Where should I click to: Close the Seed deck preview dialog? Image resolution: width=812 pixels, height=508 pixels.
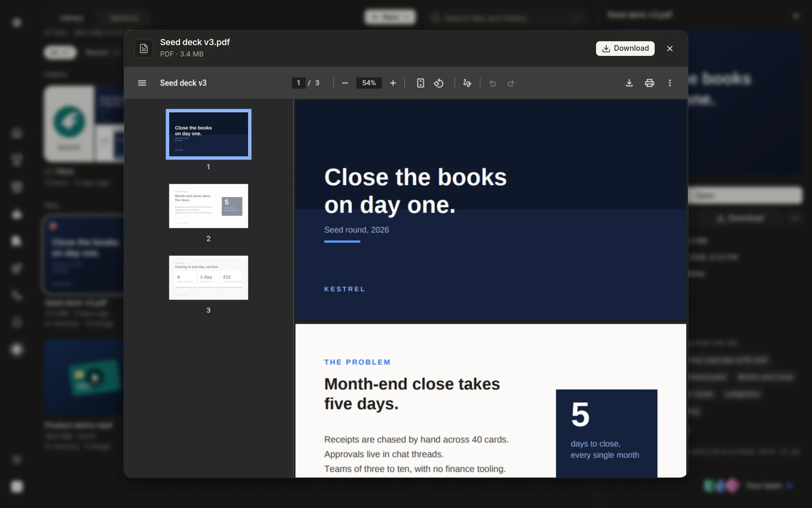670,48
